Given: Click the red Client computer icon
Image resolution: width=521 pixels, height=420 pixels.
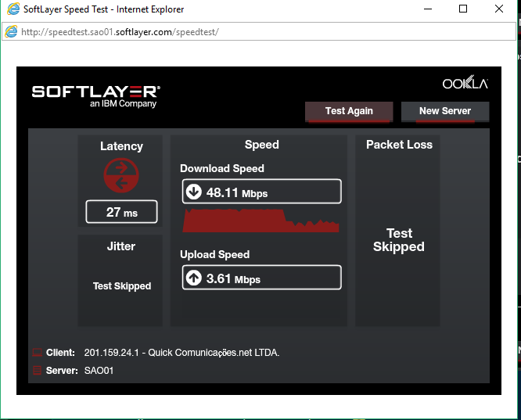Looking at the screenshot, I should 37,353.
